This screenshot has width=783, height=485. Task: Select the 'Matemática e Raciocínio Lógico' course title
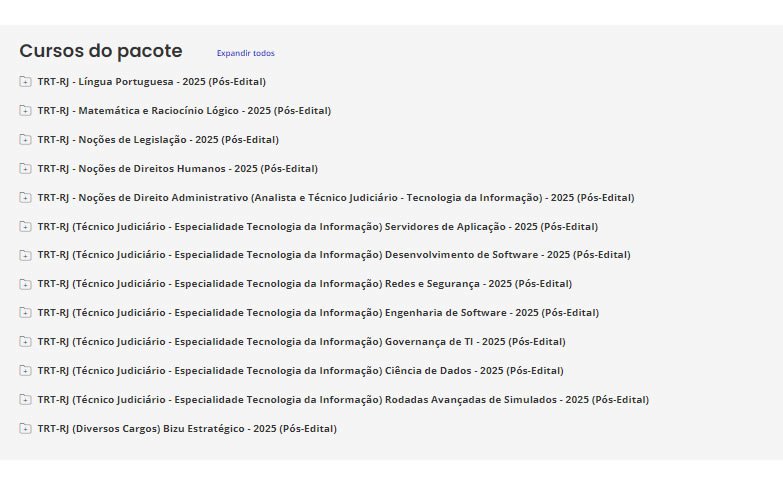(x=184, y=111)
